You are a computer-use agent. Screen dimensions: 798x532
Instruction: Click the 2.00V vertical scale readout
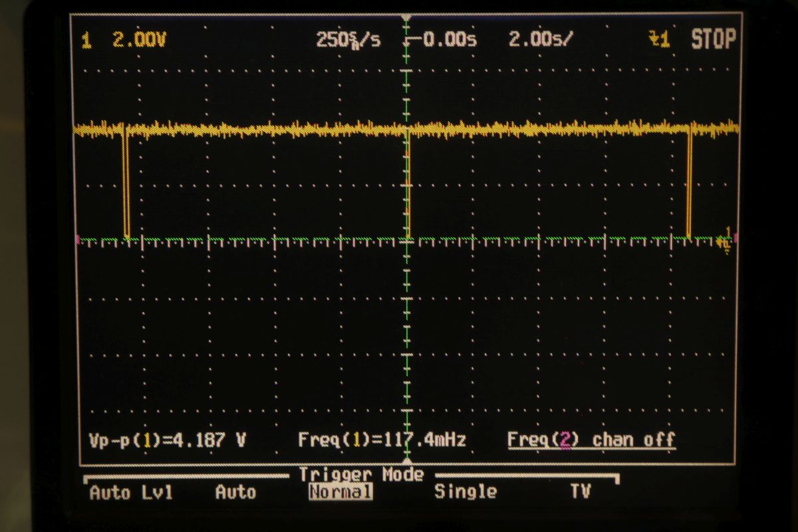pyautogui.click(x=139, y=41)
